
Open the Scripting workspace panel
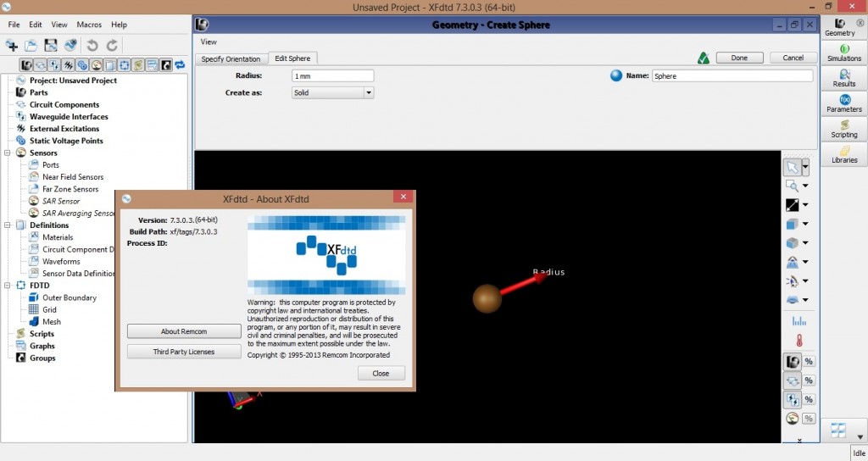click(x=844, y=130)
